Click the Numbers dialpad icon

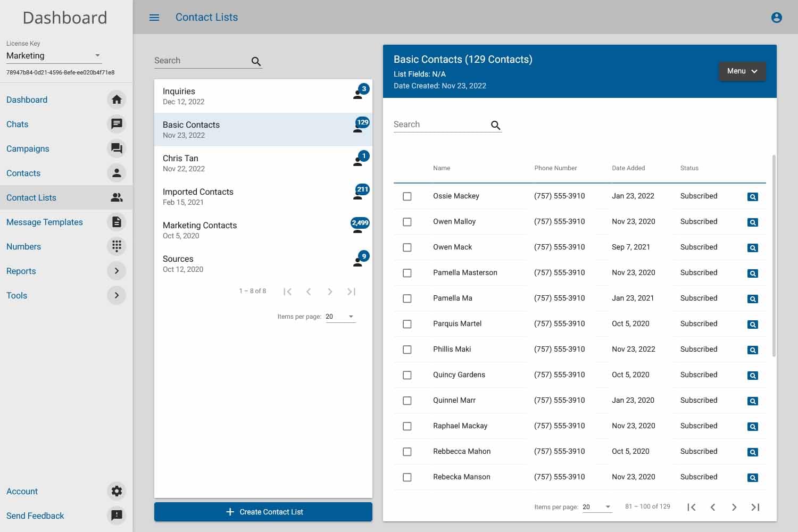[117, 246]
